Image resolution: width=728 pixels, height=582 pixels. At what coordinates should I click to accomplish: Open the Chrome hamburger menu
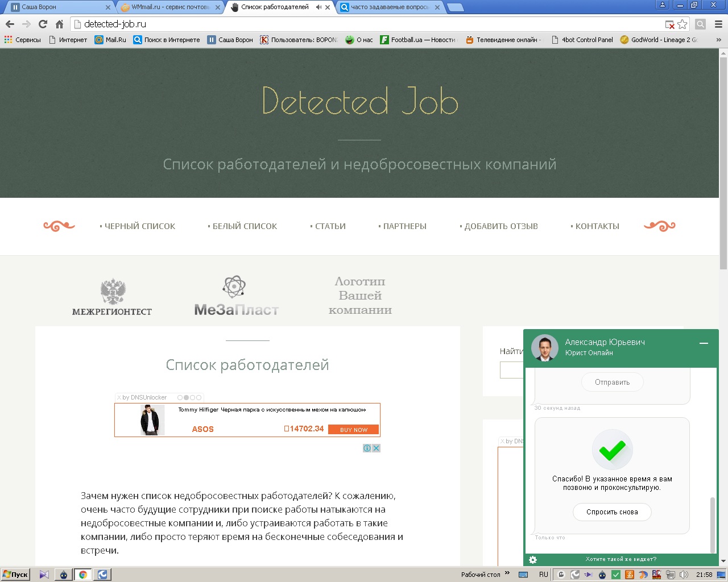pyautogui.click(x=718, y=24)
